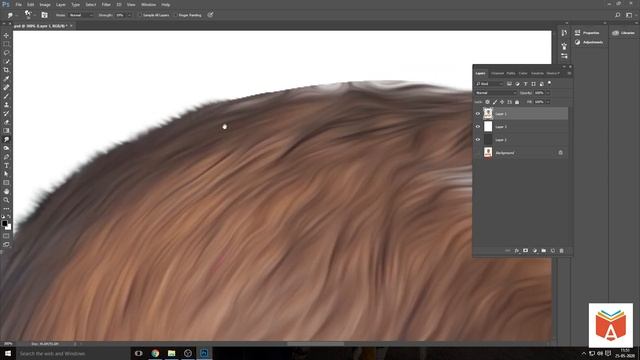
Task: Select the Eyedropper tool
Action: pyautogui.click(x=6, y=79)
